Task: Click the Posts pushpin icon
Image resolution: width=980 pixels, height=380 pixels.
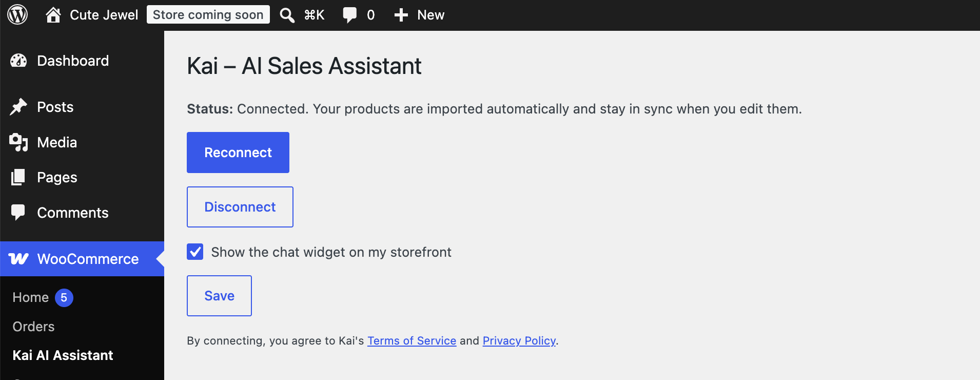Action: (18, 107)
